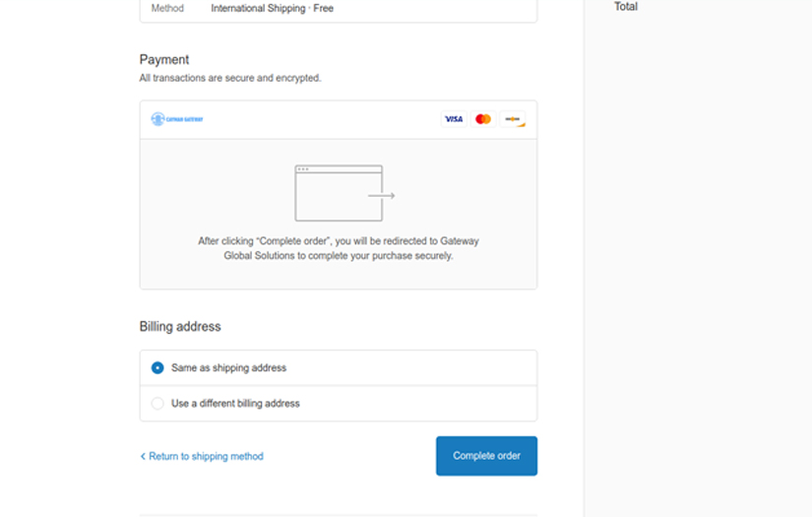
Task: Click the browser window redirect illustration
Action: click(x=339, y=193)
